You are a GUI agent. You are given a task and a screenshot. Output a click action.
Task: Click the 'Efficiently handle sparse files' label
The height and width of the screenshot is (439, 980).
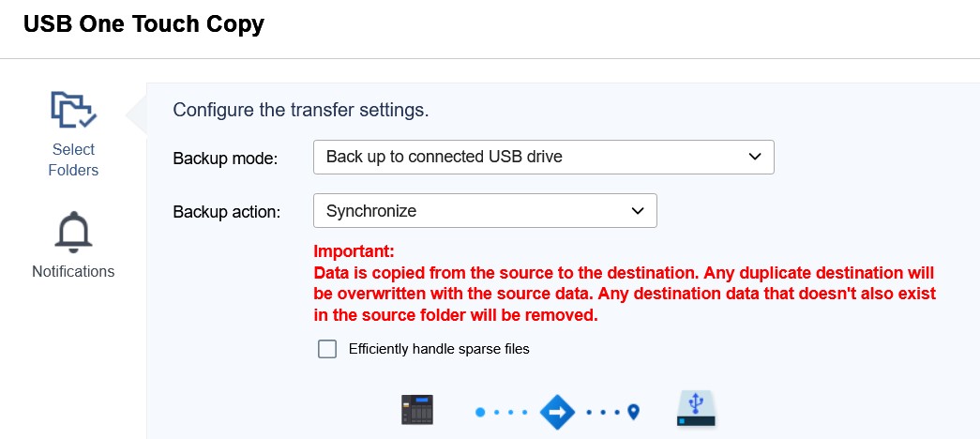click(x=439, y=349)
